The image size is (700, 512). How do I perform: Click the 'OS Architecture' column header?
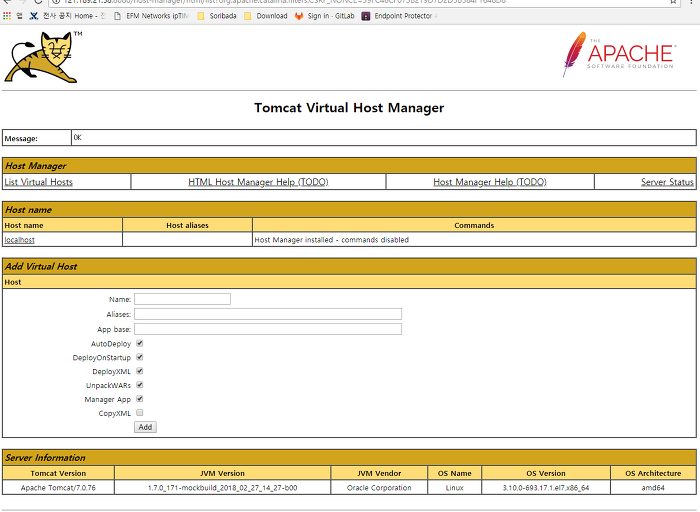(x=653, y=473)
